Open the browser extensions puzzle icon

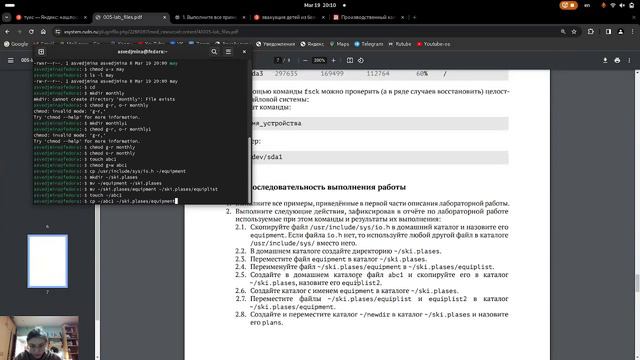(591, 31)
